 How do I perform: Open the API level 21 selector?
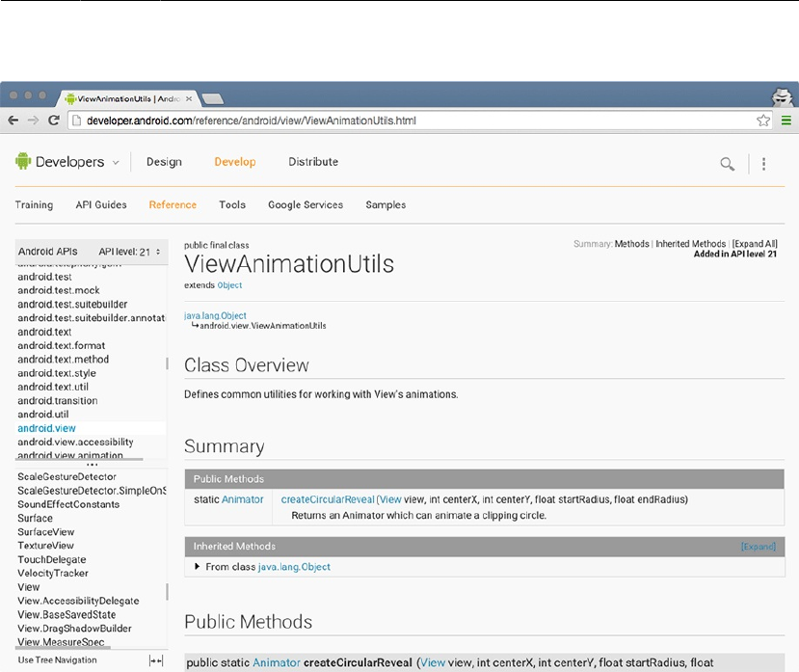coord(129,252)
